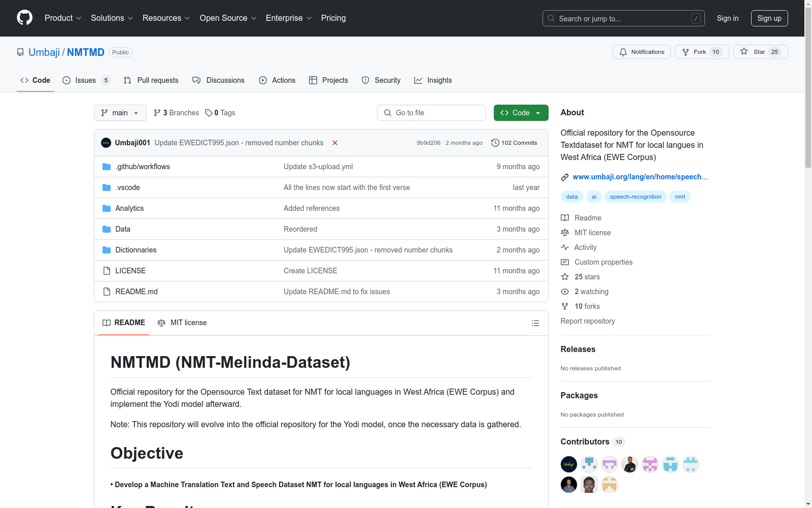The image size is (812, 508).
Task: Click the Notifications bell button
Action: (642, 52)
